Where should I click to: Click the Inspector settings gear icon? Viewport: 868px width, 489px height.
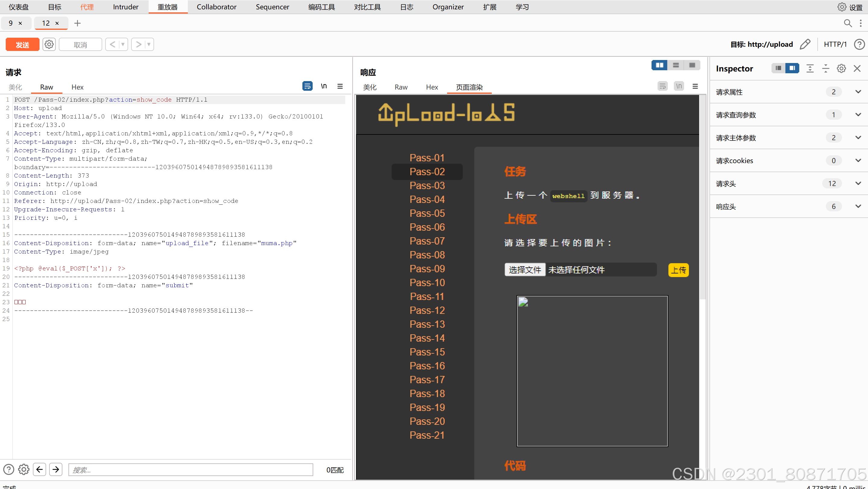point(841,69)
